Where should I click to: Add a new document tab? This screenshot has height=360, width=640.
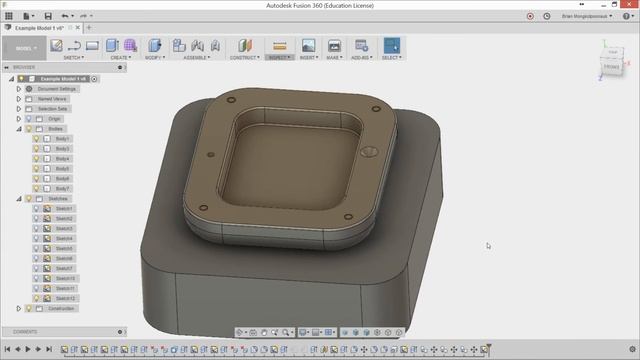pos(89,28)
